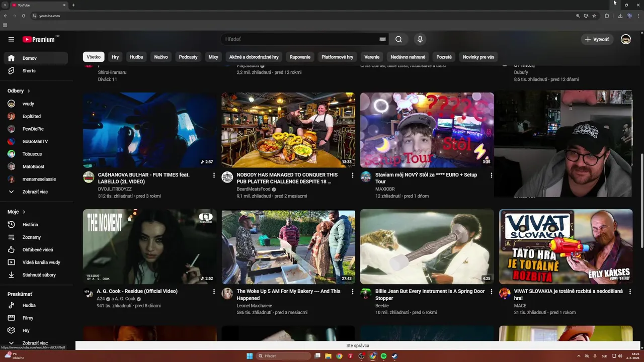644x362 pixels.
Task: Open GoGoManTV subscription channel
Action: [x=35, y=142]
